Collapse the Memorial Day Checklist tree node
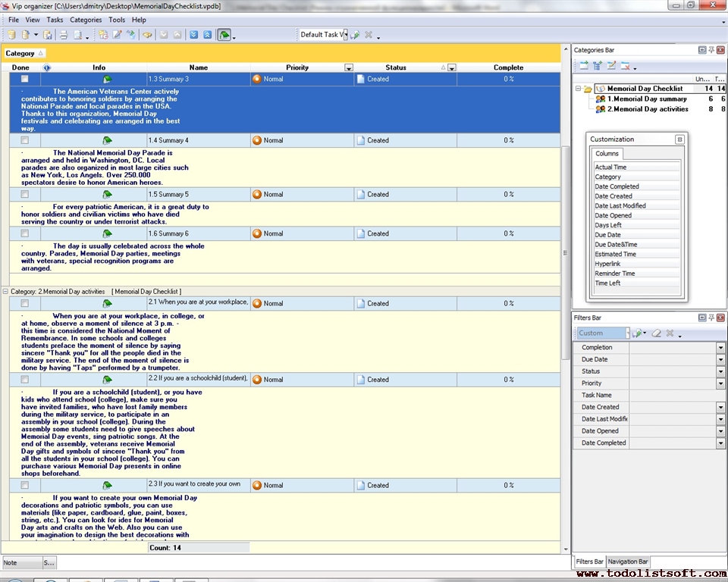 (x=578, y=89)
